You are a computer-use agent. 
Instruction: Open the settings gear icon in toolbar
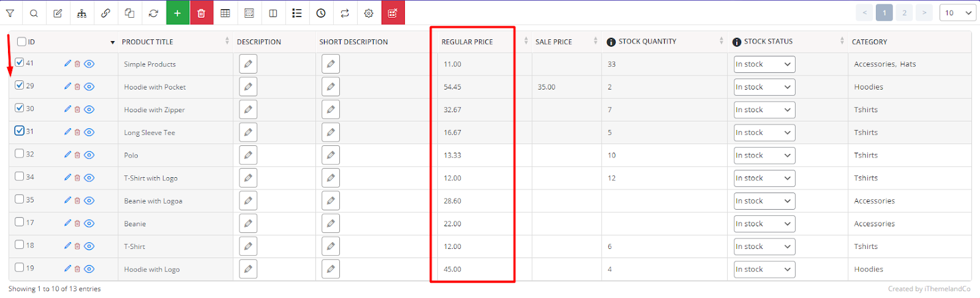tap(369, 13)
